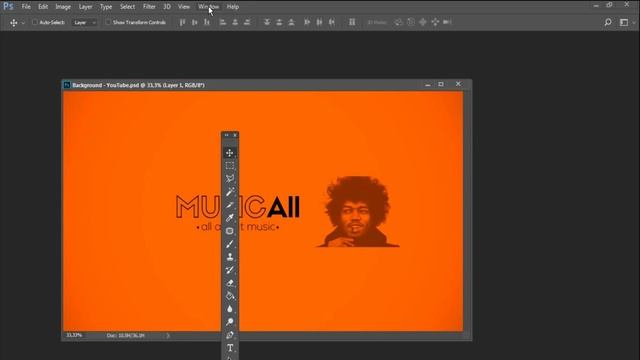640x360 pixels.
Task: Click the Align top edges icon
Action: tap(182, 22)
